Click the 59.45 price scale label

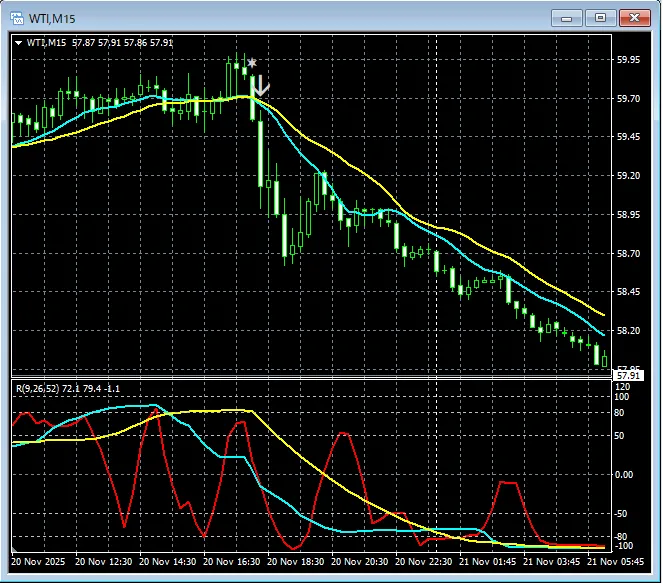click(x=629, y=137)
